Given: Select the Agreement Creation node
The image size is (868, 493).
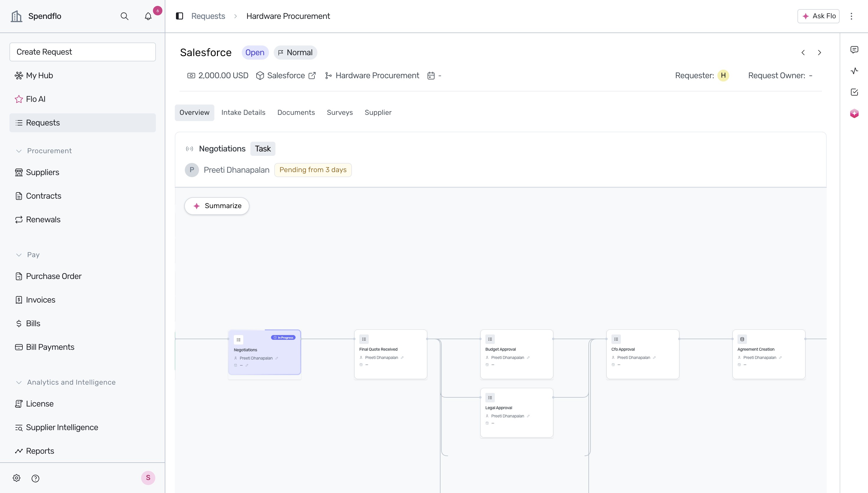Looking at the screenshot, I should coord(769,354).
